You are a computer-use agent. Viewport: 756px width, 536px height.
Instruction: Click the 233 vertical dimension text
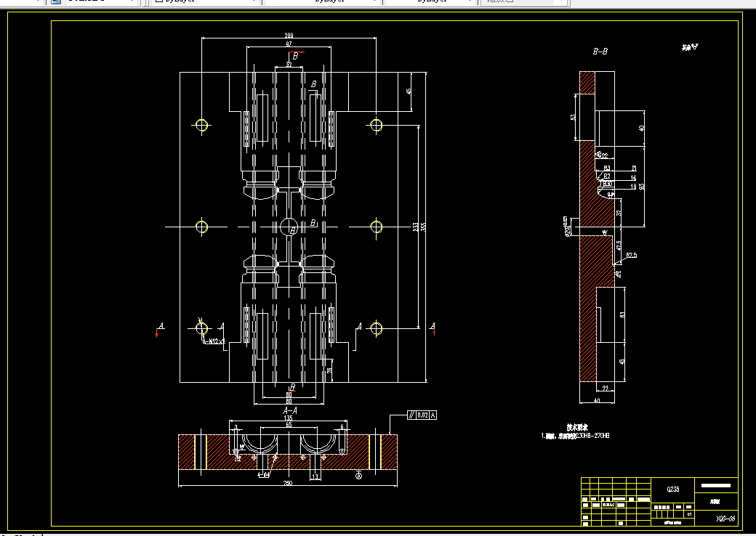point(416,227)
